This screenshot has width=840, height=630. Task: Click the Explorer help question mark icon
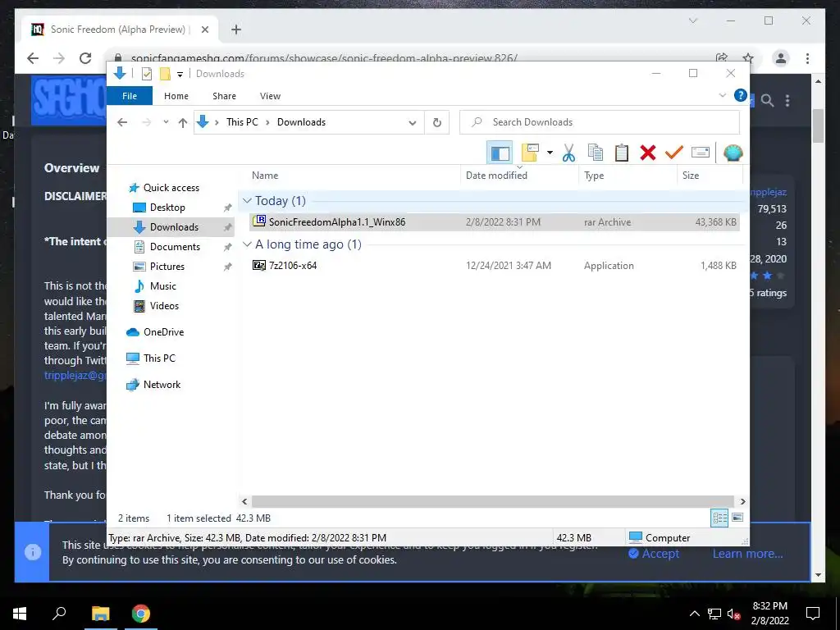741,95
